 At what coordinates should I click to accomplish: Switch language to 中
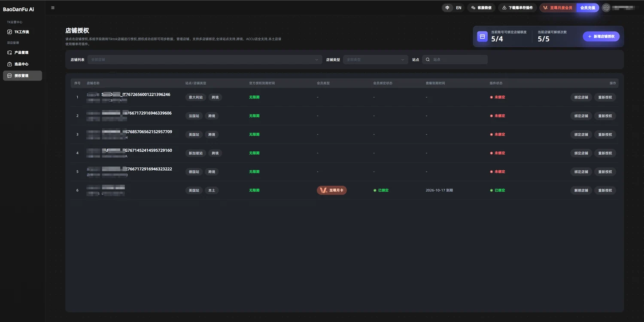(447, 8)
